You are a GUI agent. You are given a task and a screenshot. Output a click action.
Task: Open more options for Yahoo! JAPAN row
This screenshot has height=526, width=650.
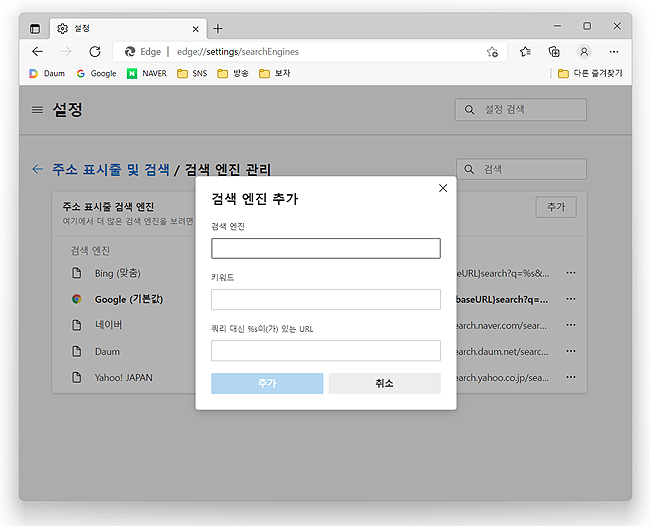click(571, 378)
